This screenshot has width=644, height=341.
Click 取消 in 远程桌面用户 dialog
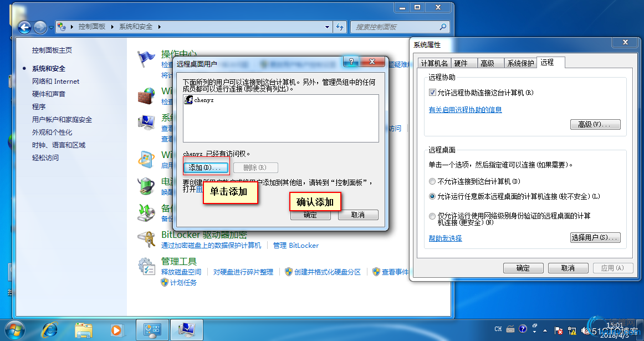click(x=357, y=215)
